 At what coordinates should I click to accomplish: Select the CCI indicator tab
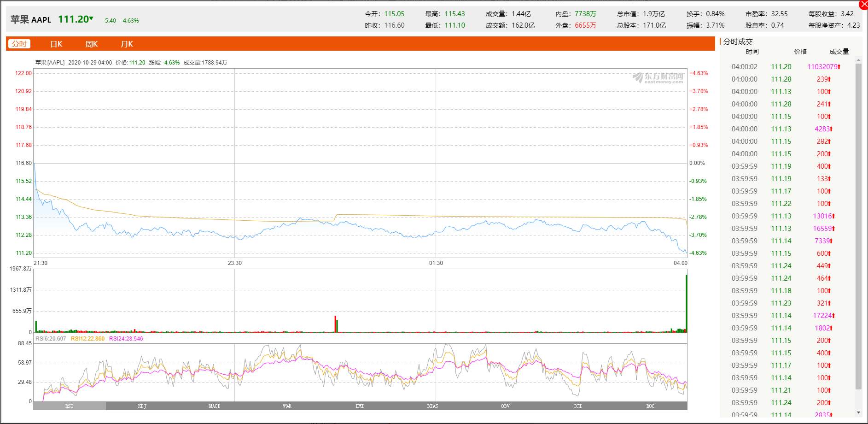578,406
